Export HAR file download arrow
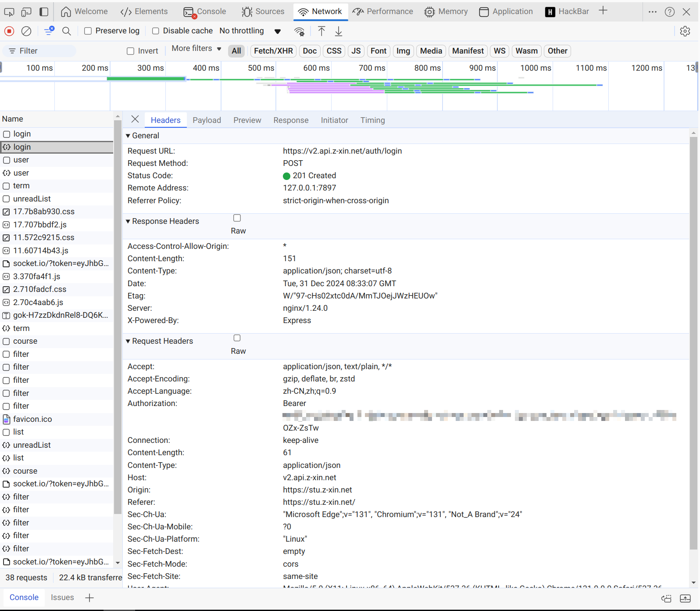Image resolution: width=700 pixels, height=611 pixels. [339, 31]
